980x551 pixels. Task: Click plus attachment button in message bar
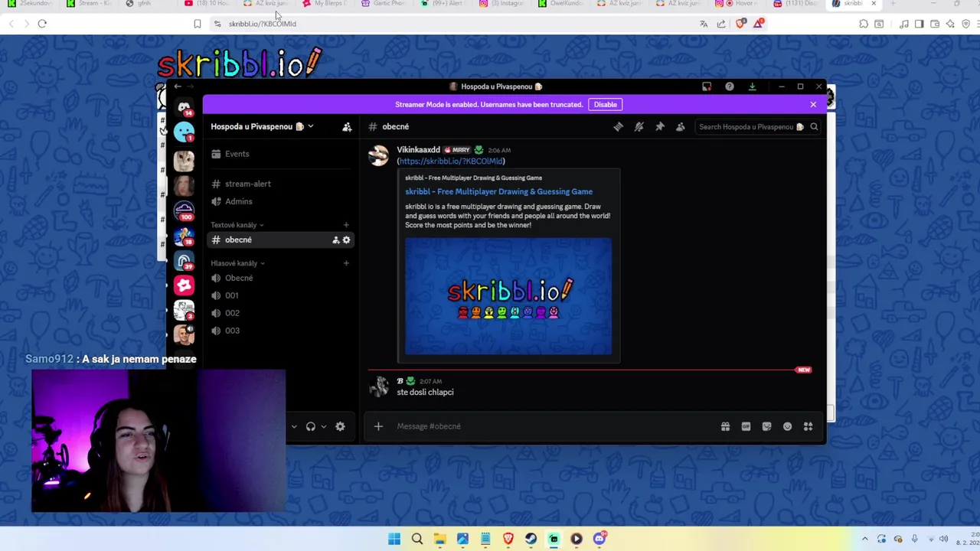(378, 426)
